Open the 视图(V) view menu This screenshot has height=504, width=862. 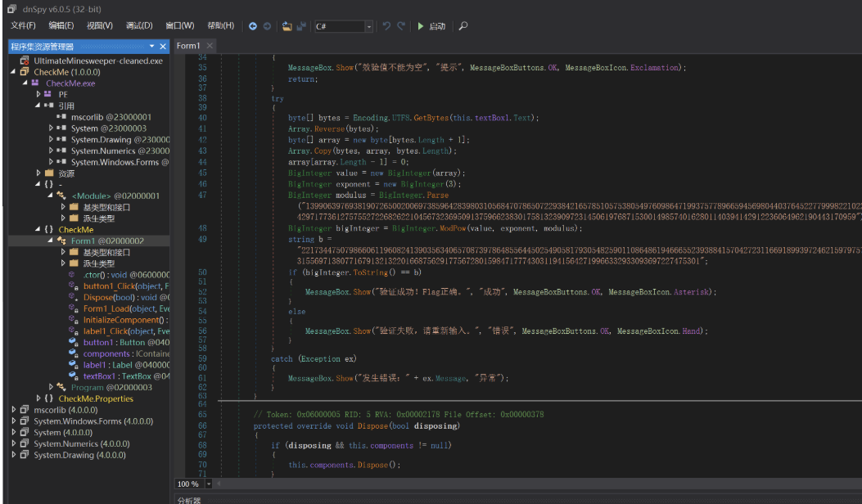[x=100, y=26]
